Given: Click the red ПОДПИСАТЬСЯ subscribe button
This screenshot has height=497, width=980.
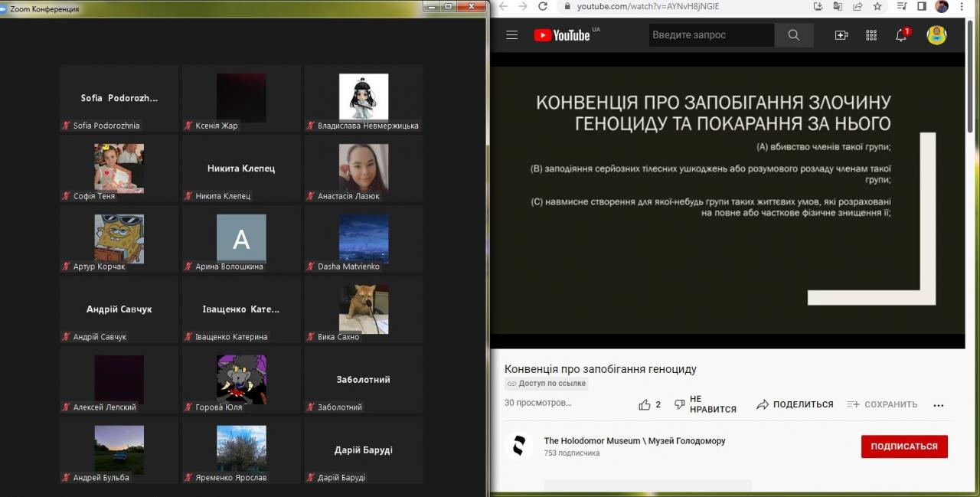Looking at the screenshot, I should 904,446.
